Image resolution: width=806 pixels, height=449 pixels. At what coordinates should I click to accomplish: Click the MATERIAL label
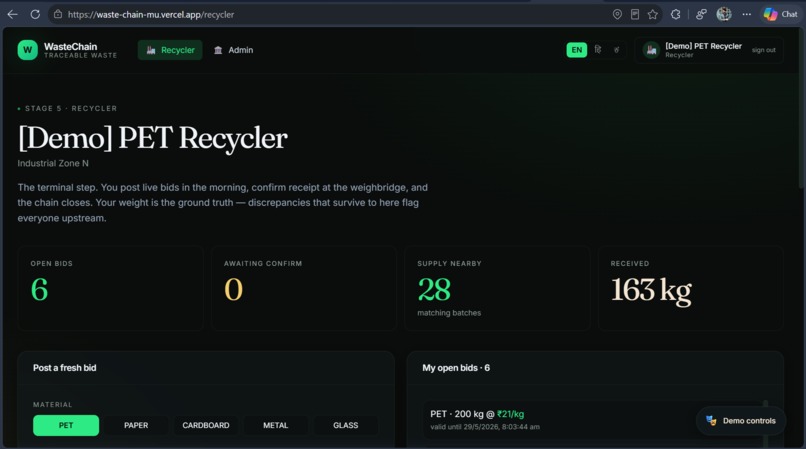(x=52, y=405)
